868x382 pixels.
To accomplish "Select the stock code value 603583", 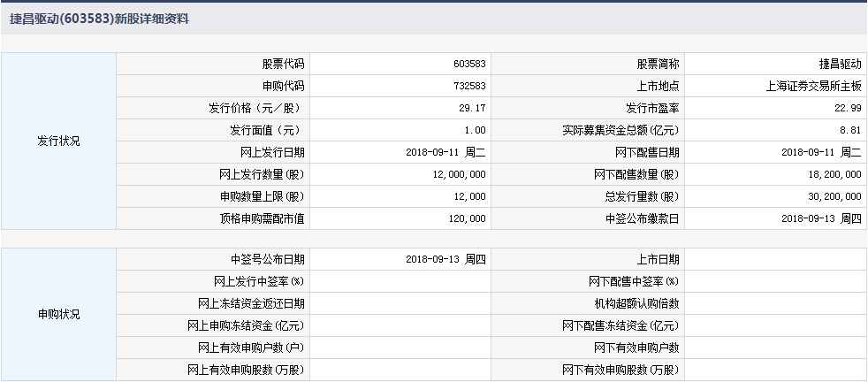I will 468,65.
